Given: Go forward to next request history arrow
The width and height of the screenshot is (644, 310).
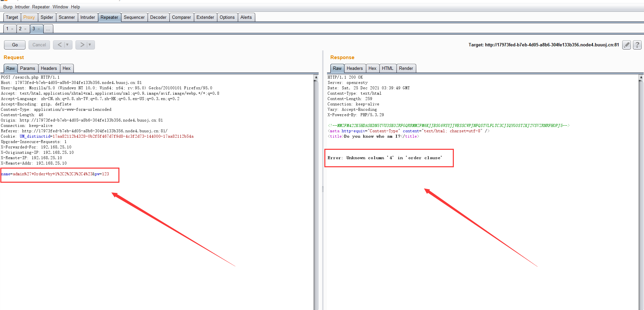Looking at the screenshot, I should [x=82, y=45].
